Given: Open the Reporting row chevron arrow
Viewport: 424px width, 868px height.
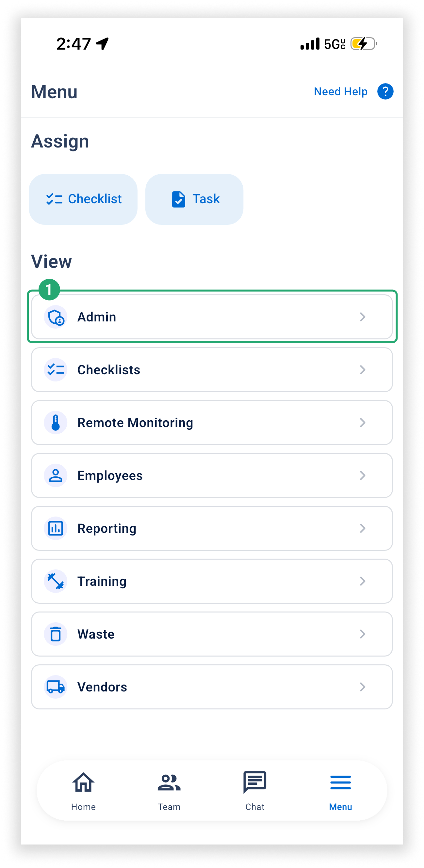Looking at the screenshot, I should coord(362,528).
